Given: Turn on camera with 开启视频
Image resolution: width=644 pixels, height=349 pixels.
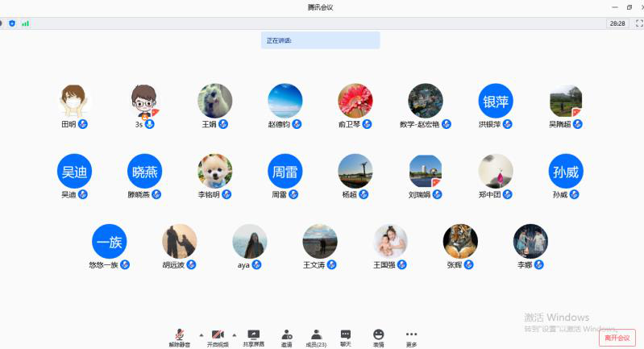Looking at the screenshot, I should tap(218, 337).
